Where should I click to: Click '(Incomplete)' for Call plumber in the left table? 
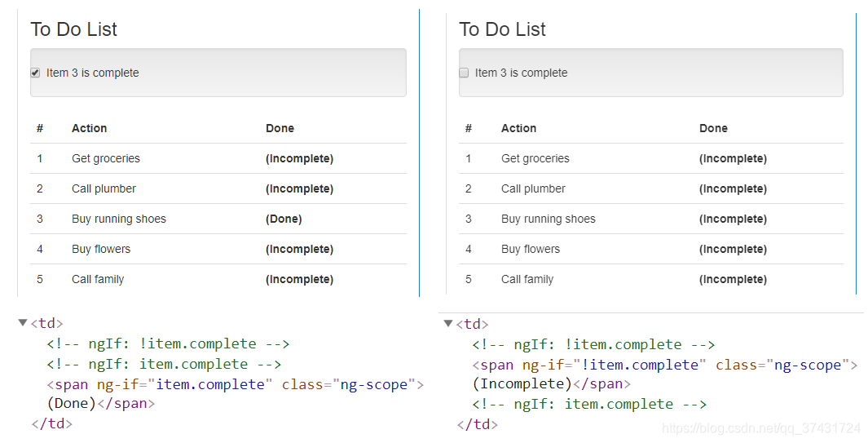299,188
